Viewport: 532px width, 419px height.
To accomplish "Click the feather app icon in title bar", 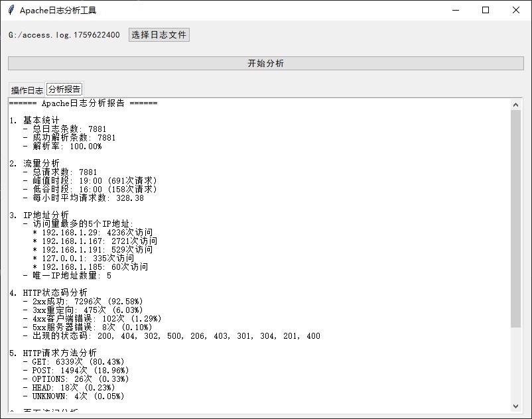I will click(11, 10).
